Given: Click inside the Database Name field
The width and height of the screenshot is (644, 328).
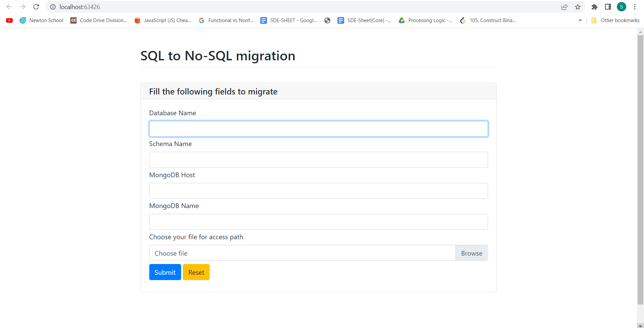Looking at the screenshot, I should (318, 129).
